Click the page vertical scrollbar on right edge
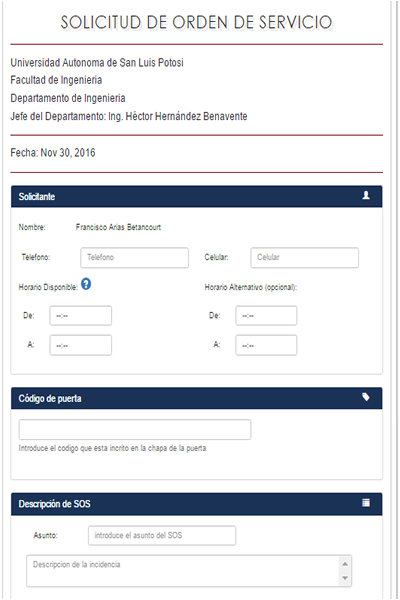 click(x=394, y=300)
